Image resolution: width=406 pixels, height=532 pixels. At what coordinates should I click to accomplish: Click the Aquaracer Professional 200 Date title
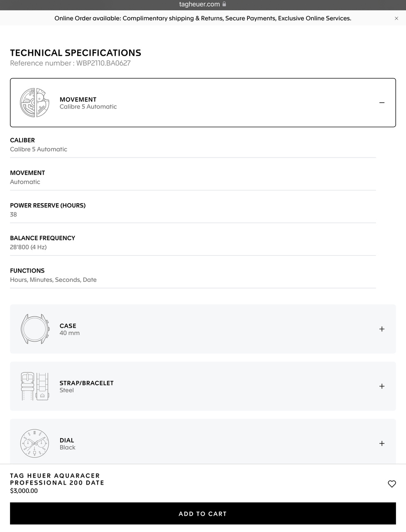tap(57, 479)
